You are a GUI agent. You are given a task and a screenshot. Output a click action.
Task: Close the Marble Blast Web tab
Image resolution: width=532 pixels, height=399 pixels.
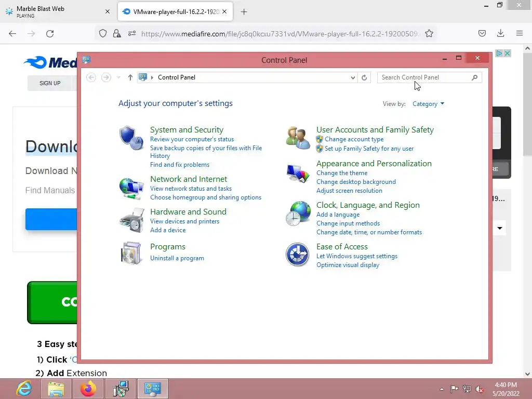tap(108, 11)
